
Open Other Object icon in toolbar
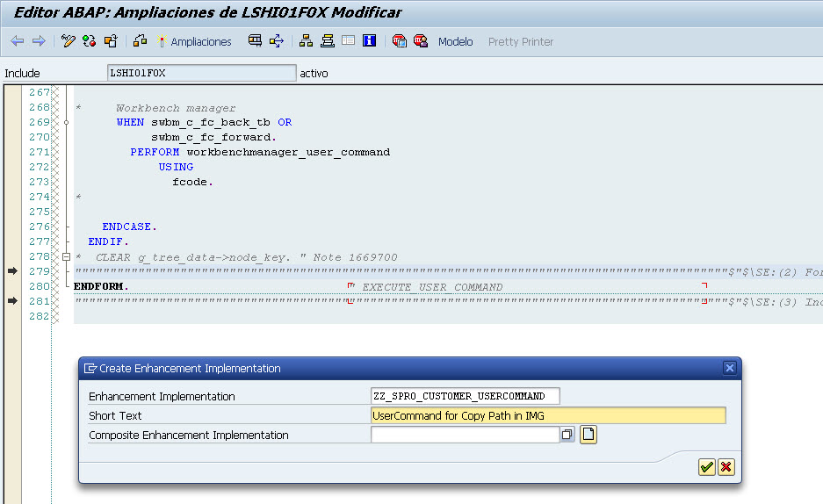111,41
